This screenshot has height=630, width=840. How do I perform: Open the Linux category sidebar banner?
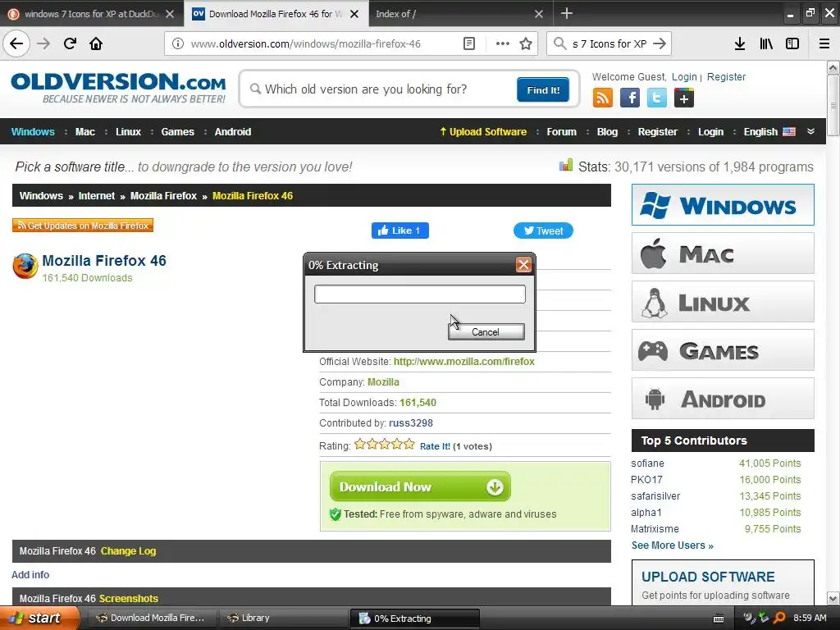pos(723,302)
